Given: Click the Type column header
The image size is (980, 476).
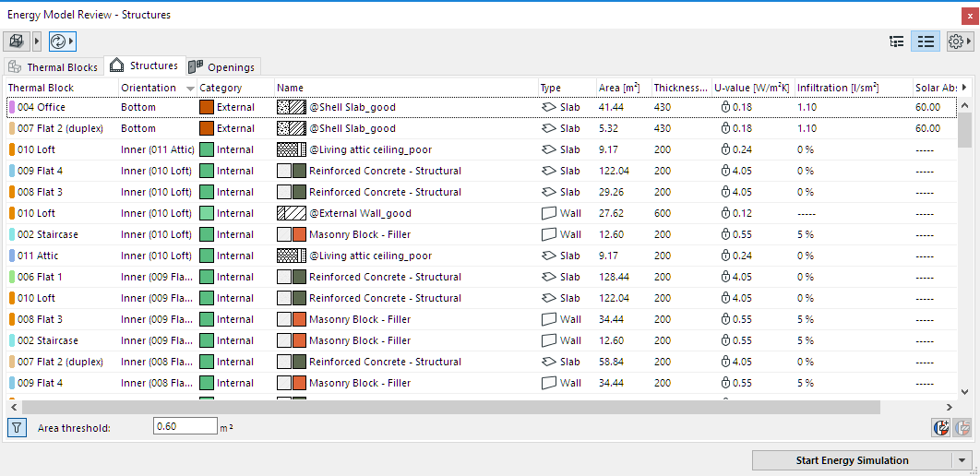Looking at the screenshot, I should point(567,88).
